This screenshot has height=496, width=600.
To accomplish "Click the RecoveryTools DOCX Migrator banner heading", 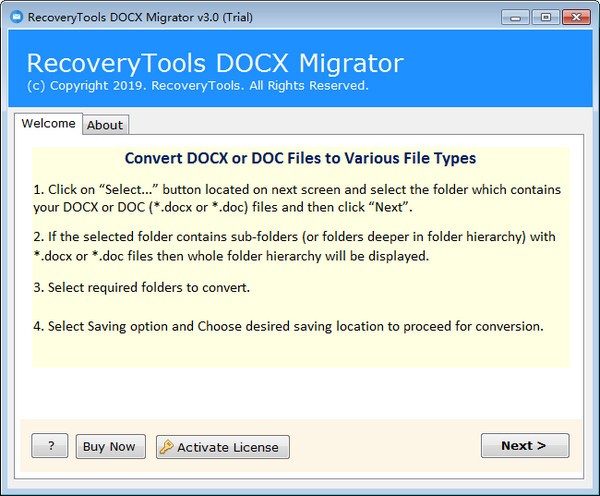I will (x=214, y=64).
